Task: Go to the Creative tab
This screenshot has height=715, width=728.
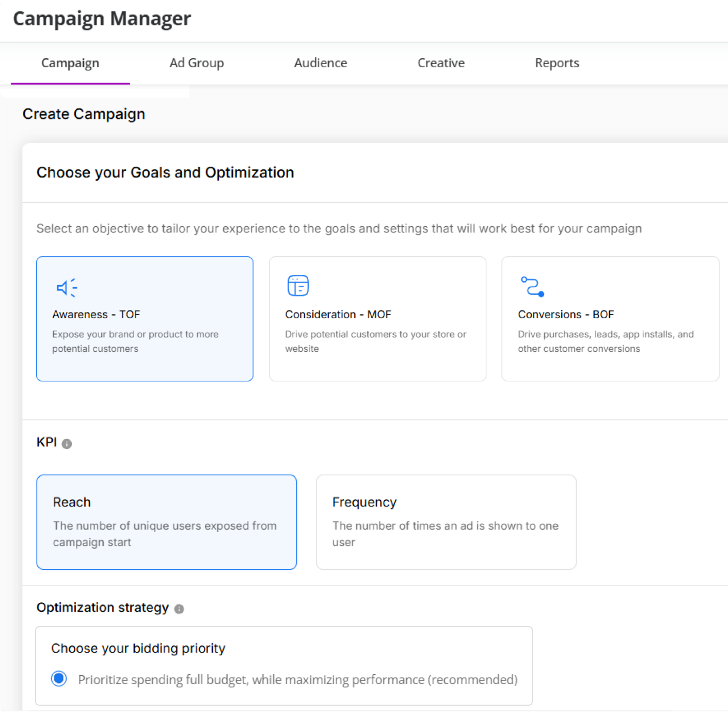Action: (x=441, y=63)
